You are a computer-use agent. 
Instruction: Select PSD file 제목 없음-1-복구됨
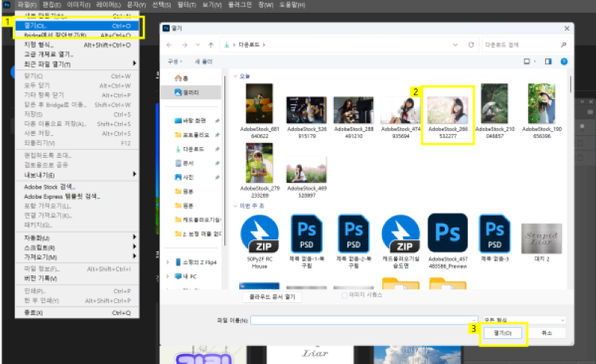click(307, 242)
